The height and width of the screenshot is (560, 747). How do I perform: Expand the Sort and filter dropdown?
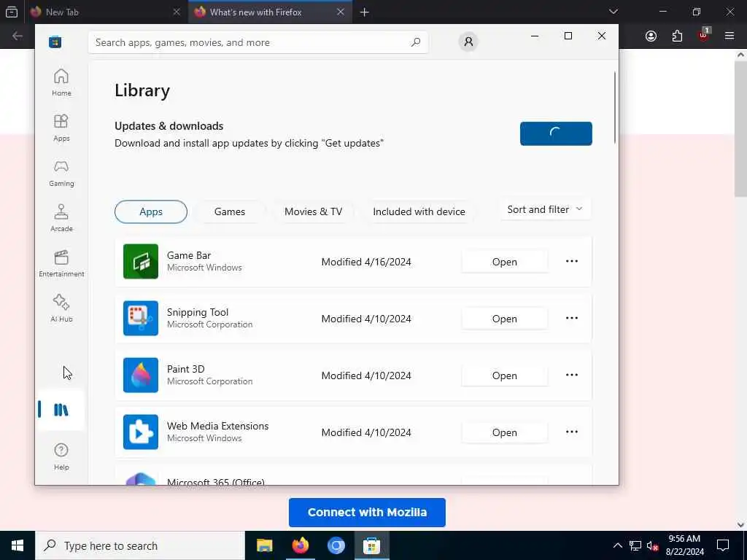click(x=546, y=209)
